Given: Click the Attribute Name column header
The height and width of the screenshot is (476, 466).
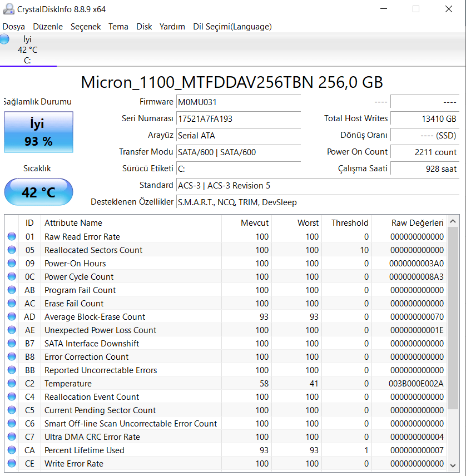Looking at the screenshot, I should (x=131, y=223).
